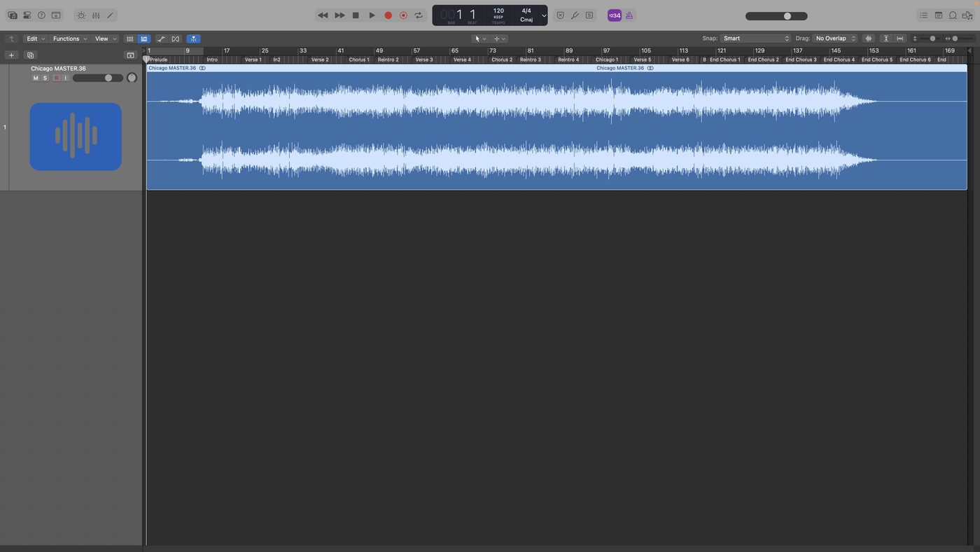980x552 pixels.
Task: Click the purple count-in 1234 button
Action: (x=614, y=15)
